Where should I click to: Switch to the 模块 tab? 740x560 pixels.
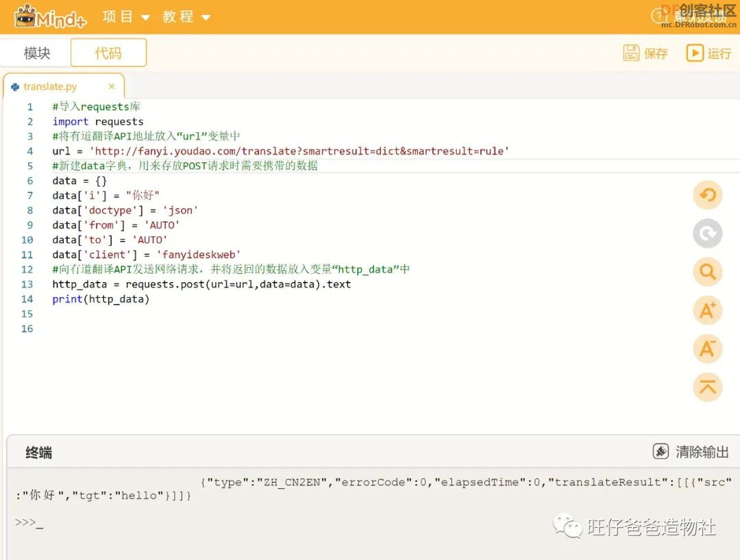(x=37, y=53)
